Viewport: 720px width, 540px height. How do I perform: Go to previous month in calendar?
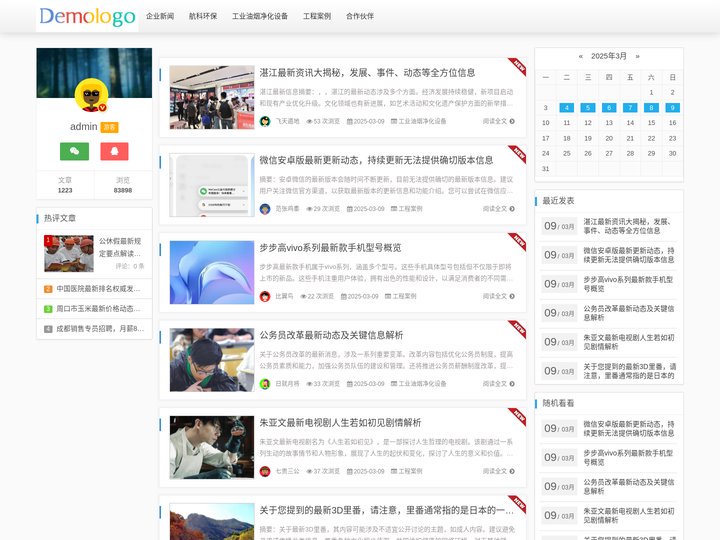580,56
